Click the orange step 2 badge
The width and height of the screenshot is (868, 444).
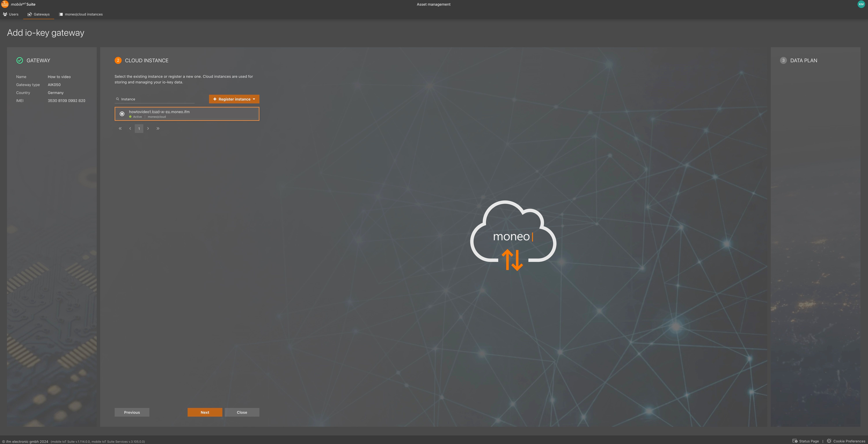118,60
